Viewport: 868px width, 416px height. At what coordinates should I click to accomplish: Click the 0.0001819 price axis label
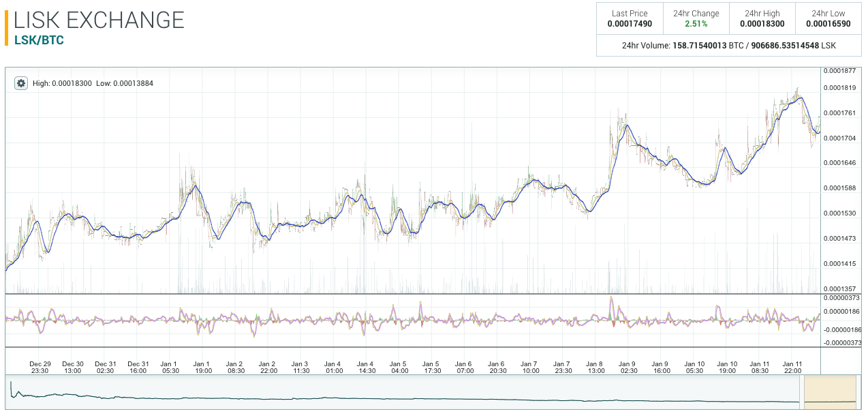tap(839, 88)
